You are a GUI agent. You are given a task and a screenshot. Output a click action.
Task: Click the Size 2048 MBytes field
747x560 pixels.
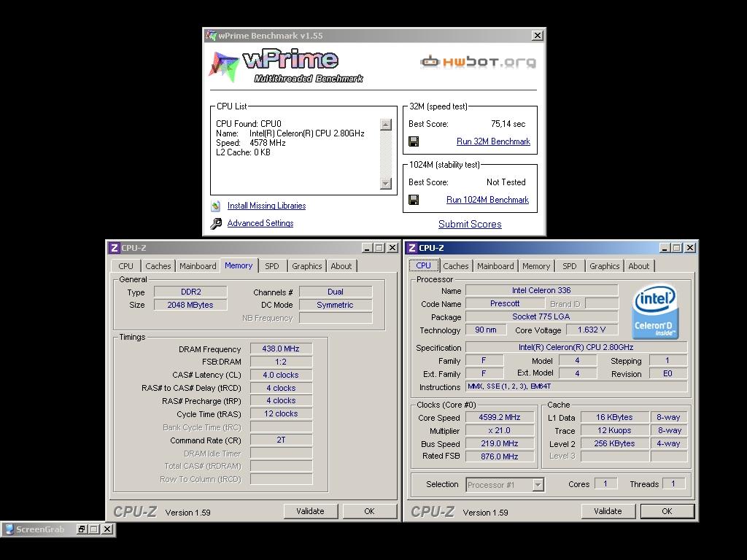(x=190, y=305)
